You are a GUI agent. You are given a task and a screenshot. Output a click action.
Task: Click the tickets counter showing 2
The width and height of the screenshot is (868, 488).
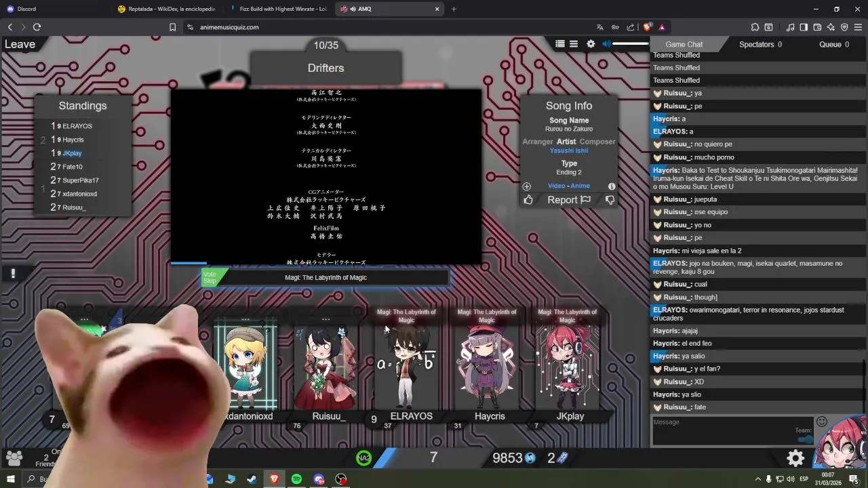(x=557, y=458)
